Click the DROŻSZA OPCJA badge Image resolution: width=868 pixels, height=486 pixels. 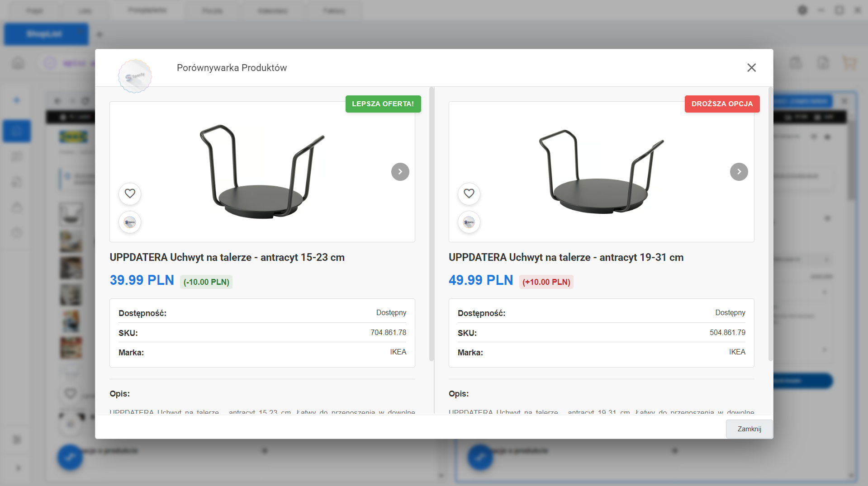pyautogui.click(x=722, y=104)
